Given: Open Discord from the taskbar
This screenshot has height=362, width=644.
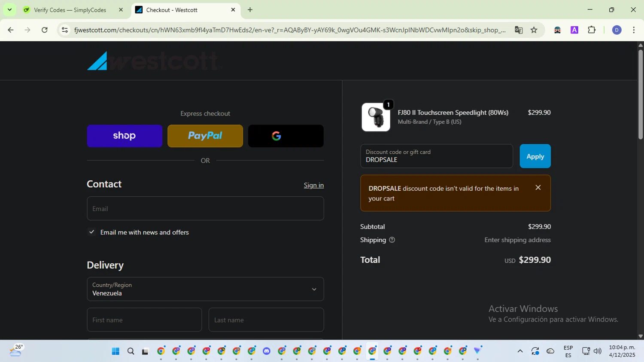Looking at the screenshot, I should pos(267,351).
